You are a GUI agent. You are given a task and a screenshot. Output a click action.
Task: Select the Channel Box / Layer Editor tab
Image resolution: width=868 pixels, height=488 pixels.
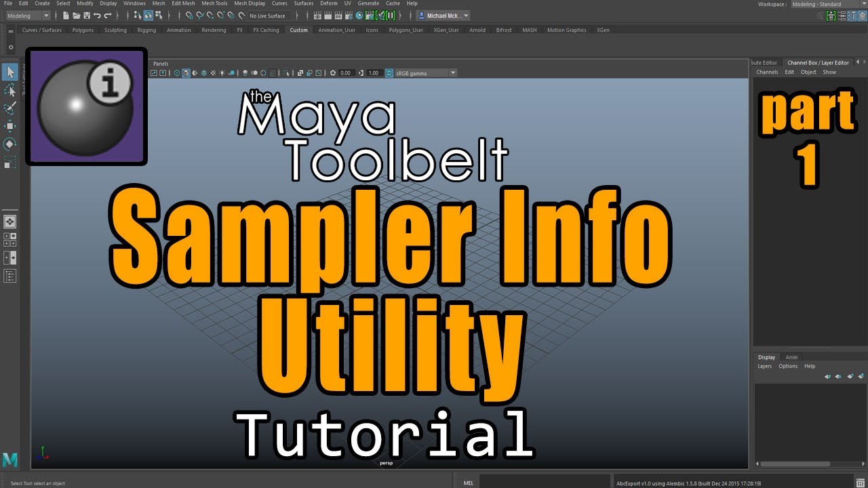pos(818,62)
